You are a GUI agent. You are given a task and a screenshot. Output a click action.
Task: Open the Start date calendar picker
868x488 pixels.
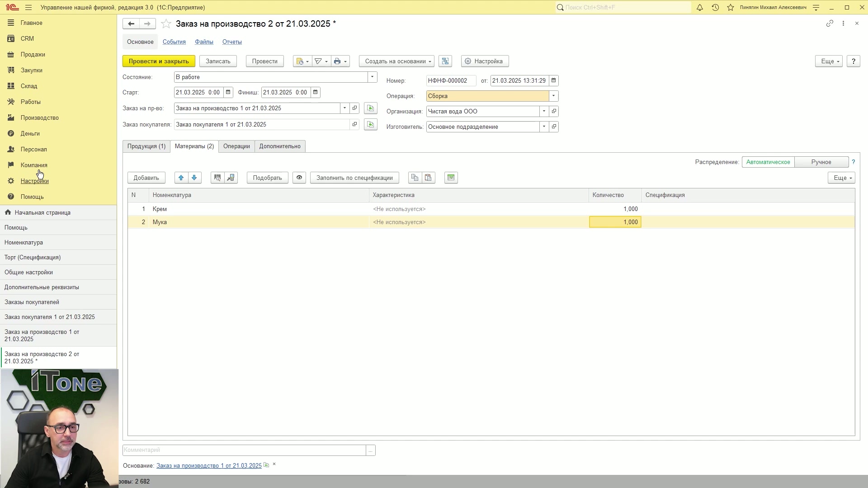click(228, 93)
